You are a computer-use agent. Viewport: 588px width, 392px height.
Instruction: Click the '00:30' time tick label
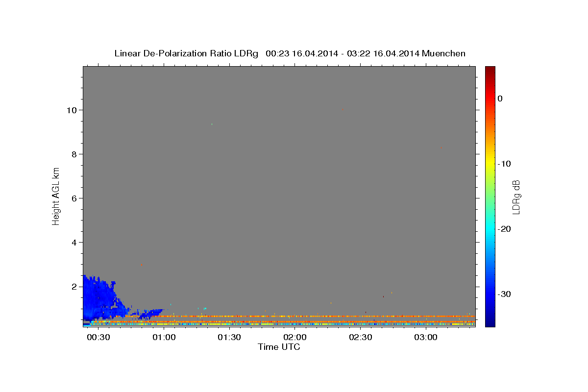point(98,338)
